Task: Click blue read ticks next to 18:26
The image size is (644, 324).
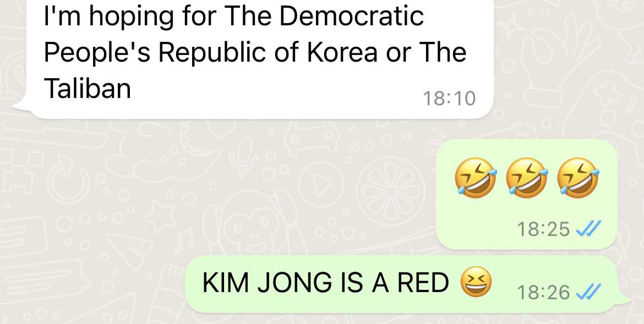Action: point(588,292)
